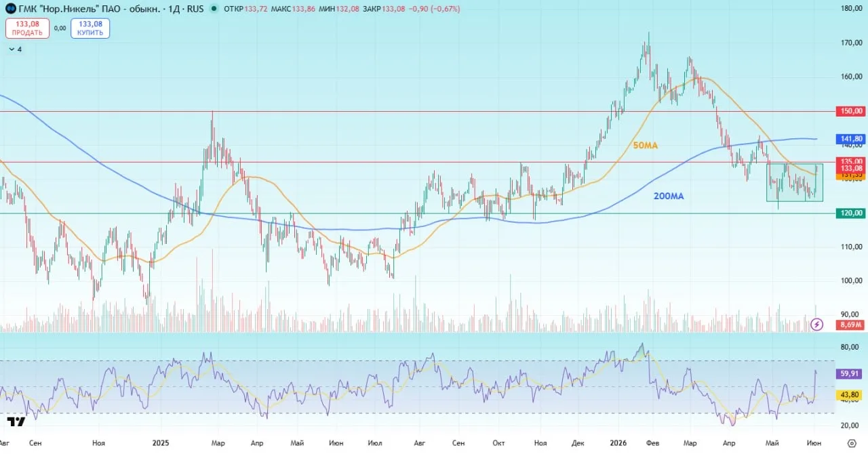The height and width of the screenshot is (454, 868).
Task: Click the 2025 label on time axis
Action: pyautogui.click(x=161, y=442)
